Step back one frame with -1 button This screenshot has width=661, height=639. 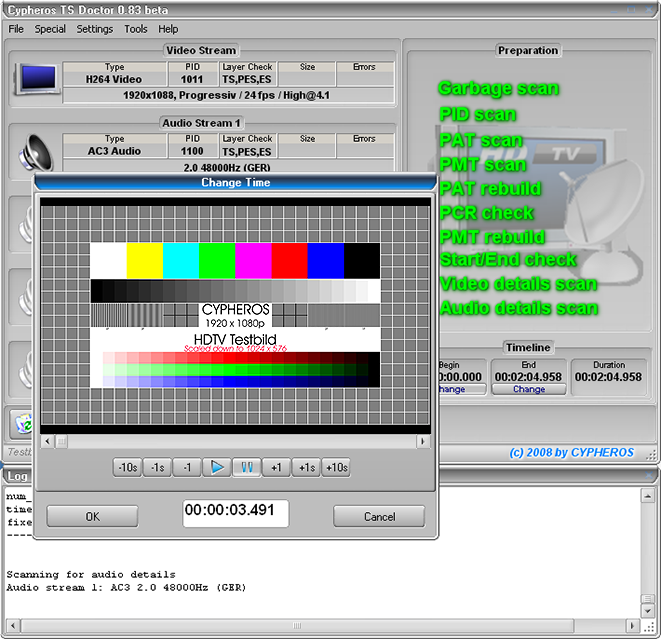pyautogui.click(x=187, y=467)
